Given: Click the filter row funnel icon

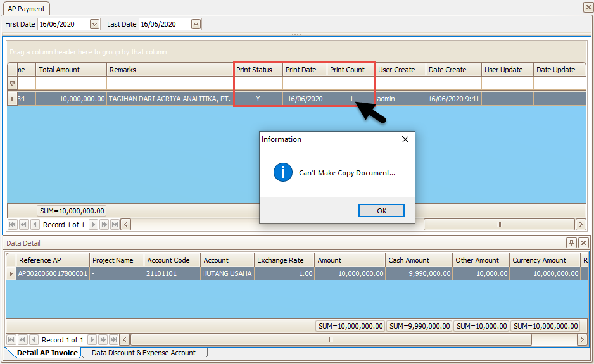Looking at the screenshot, I should pyautogui.click(x=13, y=84).
